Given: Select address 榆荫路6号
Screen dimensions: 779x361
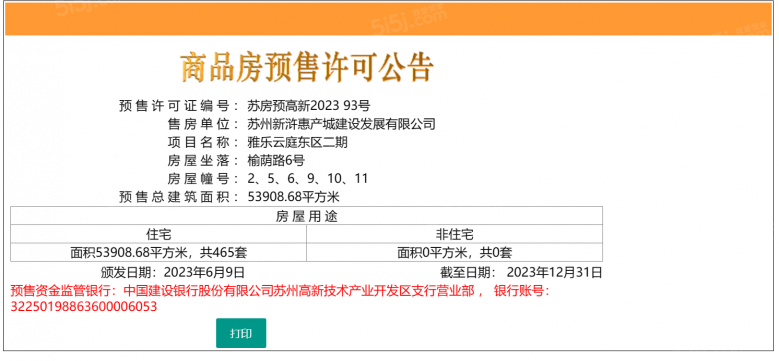Looking at the screenshot, I should tap(275, 160).
